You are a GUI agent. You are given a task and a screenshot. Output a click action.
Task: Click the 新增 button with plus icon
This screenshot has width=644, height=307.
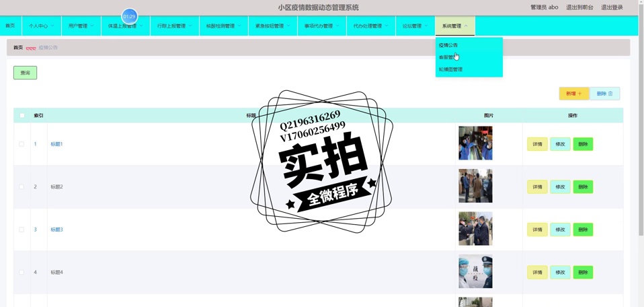pyautogui.click(x=573, y=94)
